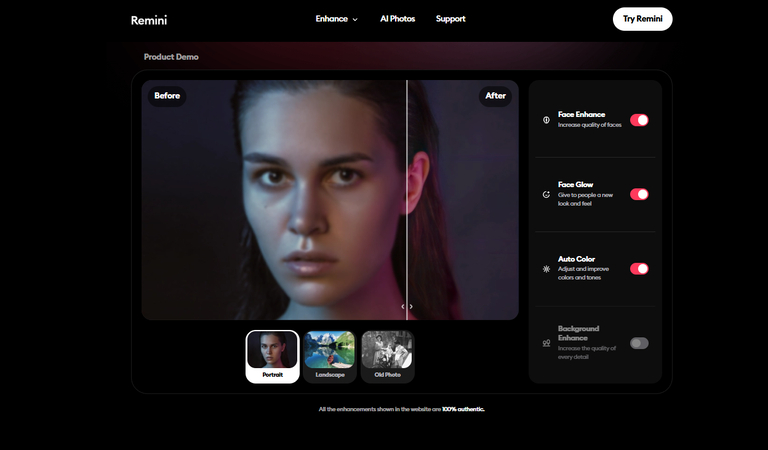Turn off the Auto Color toggle
This screenshot has width=768, height=450.
point(639,268)
